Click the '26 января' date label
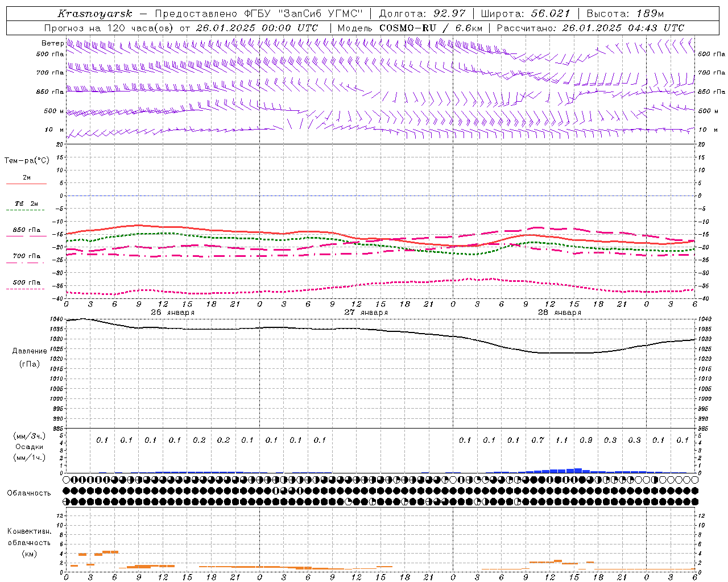728x582 pixels. pyautogui.click(x=172, y=313)
